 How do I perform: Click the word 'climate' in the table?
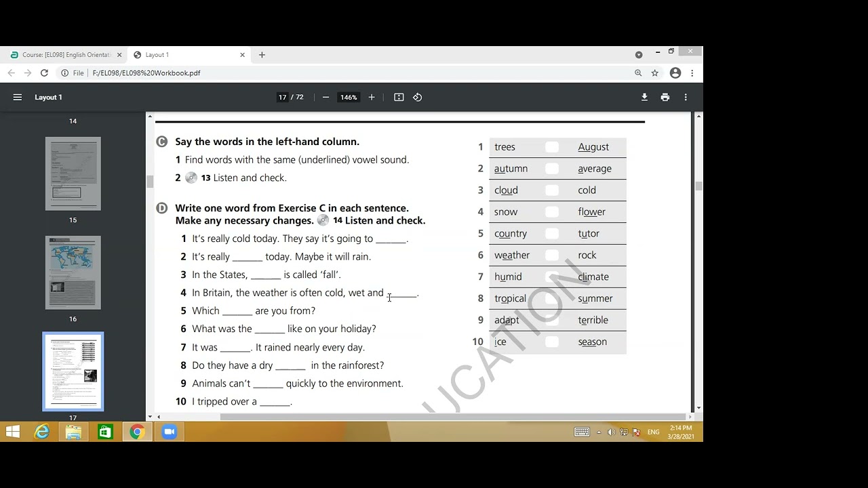point(593,277)
